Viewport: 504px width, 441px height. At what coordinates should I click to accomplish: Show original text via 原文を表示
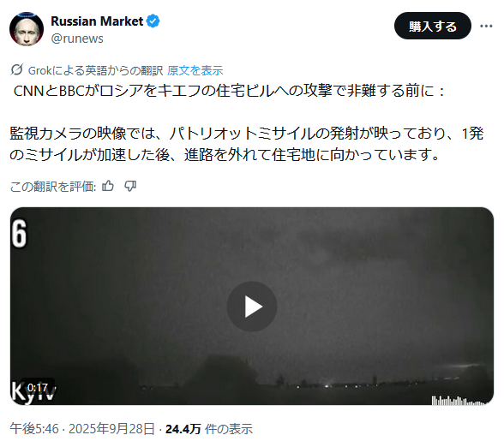point(195,70)
